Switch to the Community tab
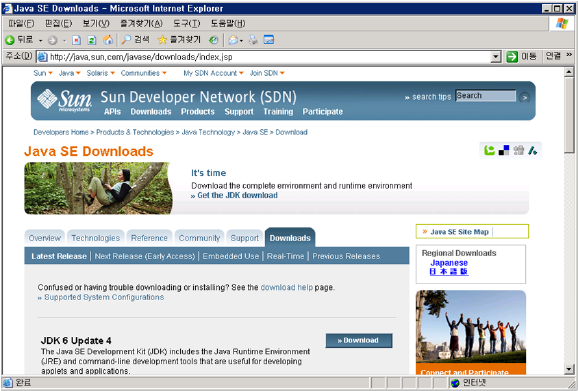Image resolution: width=578 pixels, height=391 pixels. (x=199, y=238)
